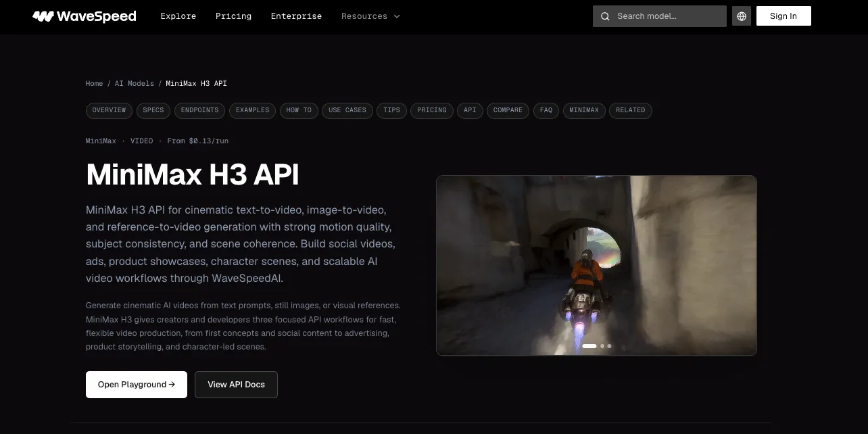Jump to the FAQ section
Image resolution: width=868 pixels, height=434 pixels.
click(x=546, y=110)
